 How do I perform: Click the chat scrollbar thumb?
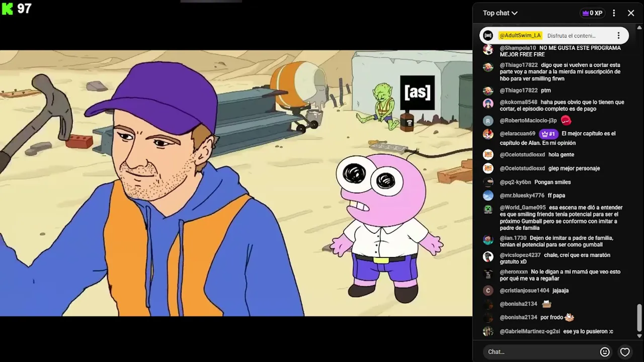click(639, 318)
